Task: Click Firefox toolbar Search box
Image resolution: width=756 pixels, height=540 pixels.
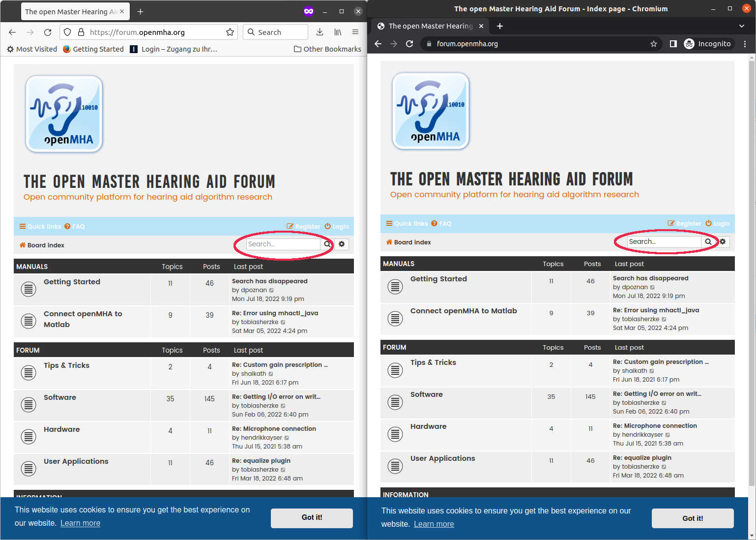Action: coord(275,32)
